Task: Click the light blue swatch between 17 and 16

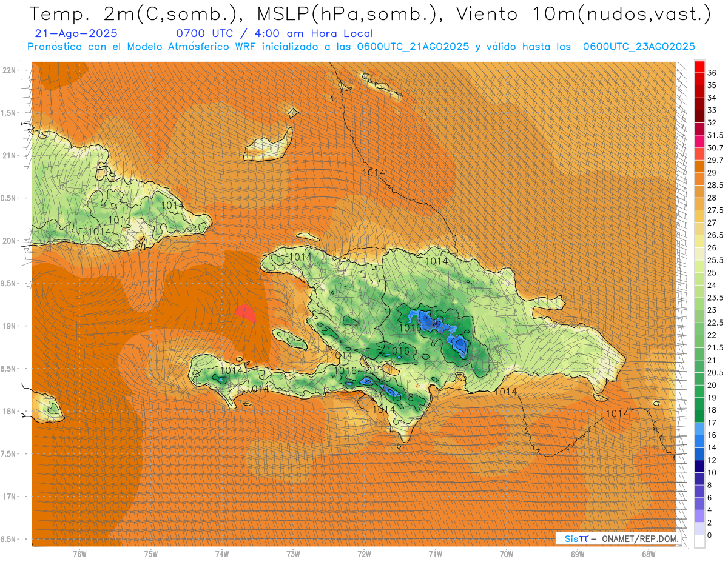Action: click(x=699, y=429)
